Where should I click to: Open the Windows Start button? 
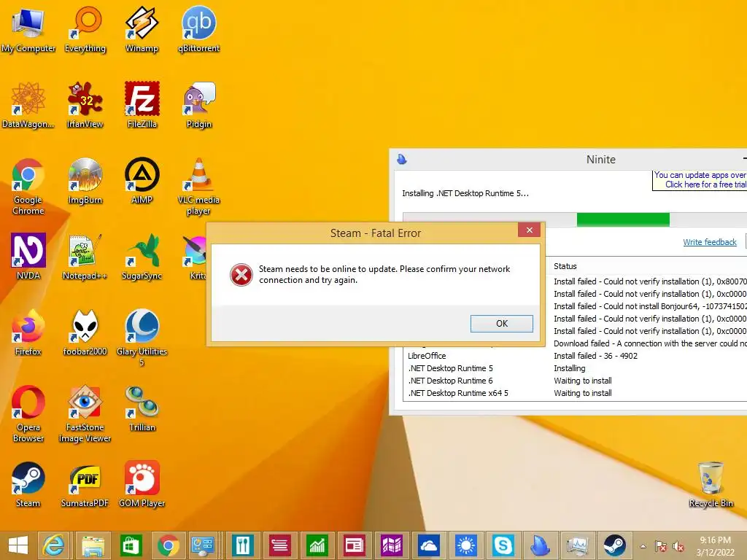(18, 545)
